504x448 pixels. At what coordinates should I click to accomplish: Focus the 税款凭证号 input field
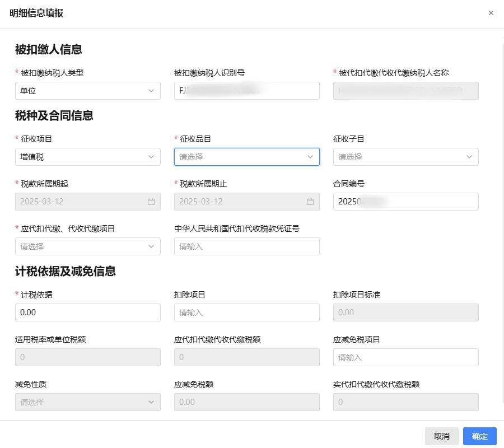(247, 246)
